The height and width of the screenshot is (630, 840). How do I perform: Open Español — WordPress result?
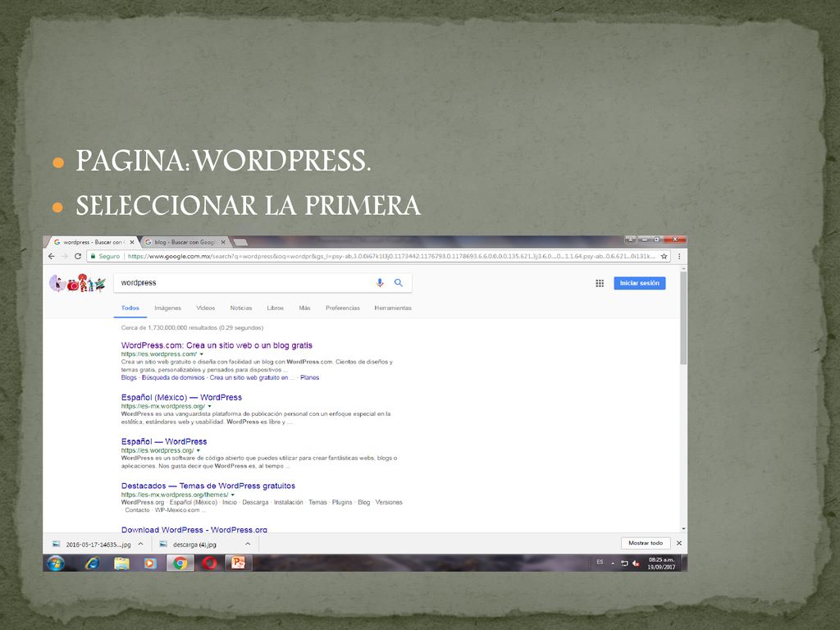click(x=164, y=441)
